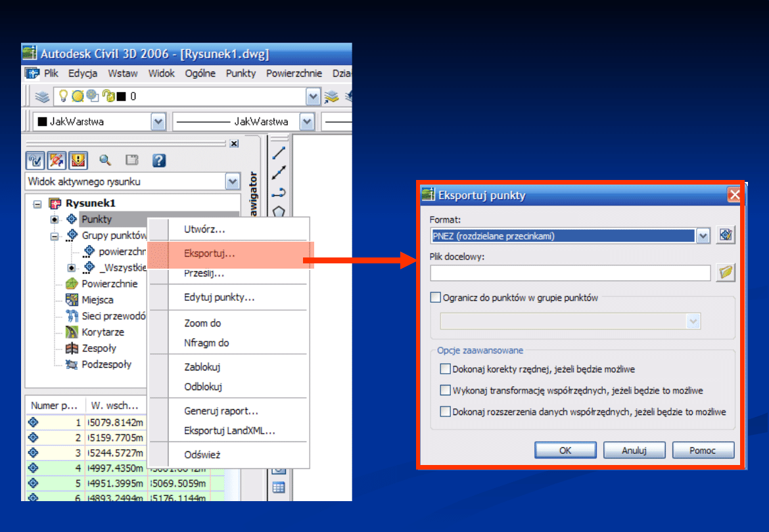
Task: Click the black layer color swatch
Action: click(121, 97)
